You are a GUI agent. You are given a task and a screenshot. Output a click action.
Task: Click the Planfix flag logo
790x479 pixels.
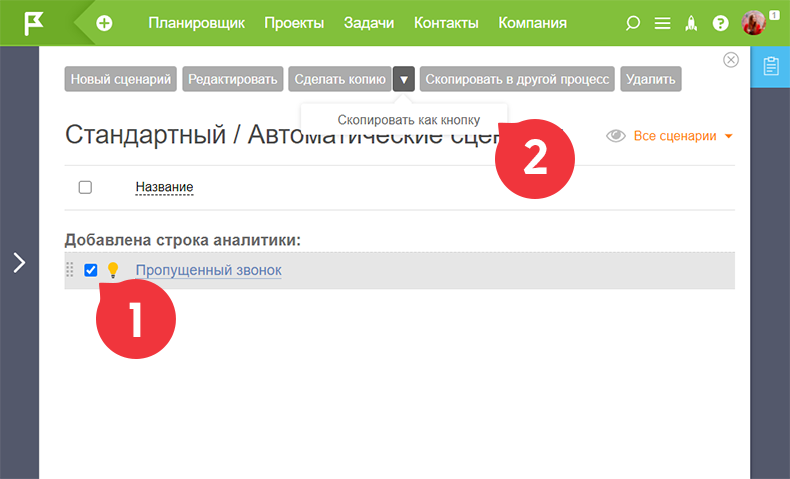pos(34,23)
